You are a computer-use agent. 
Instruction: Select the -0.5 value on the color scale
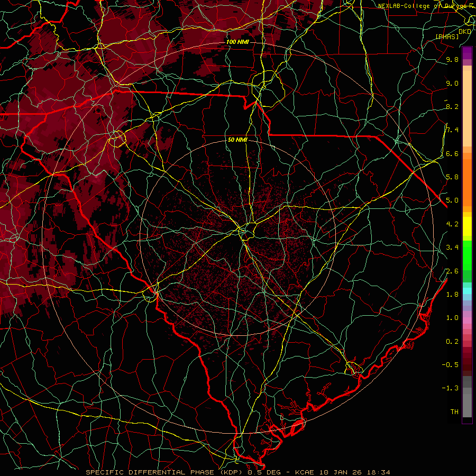click(x=450, y=364)
